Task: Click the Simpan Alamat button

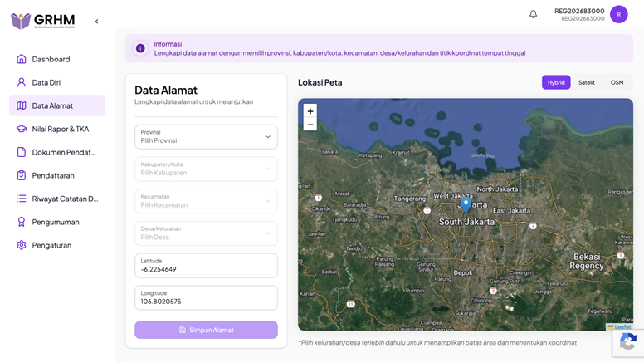Action: [206, 330]
